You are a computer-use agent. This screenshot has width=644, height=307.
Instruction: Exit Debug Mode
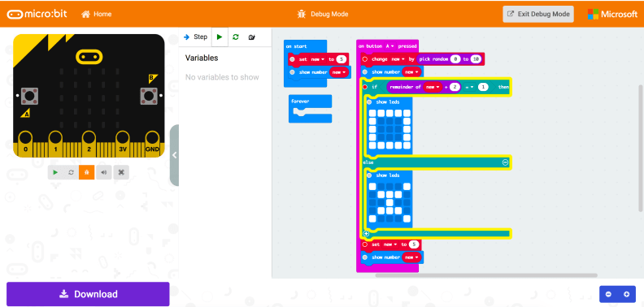(538, 14)
